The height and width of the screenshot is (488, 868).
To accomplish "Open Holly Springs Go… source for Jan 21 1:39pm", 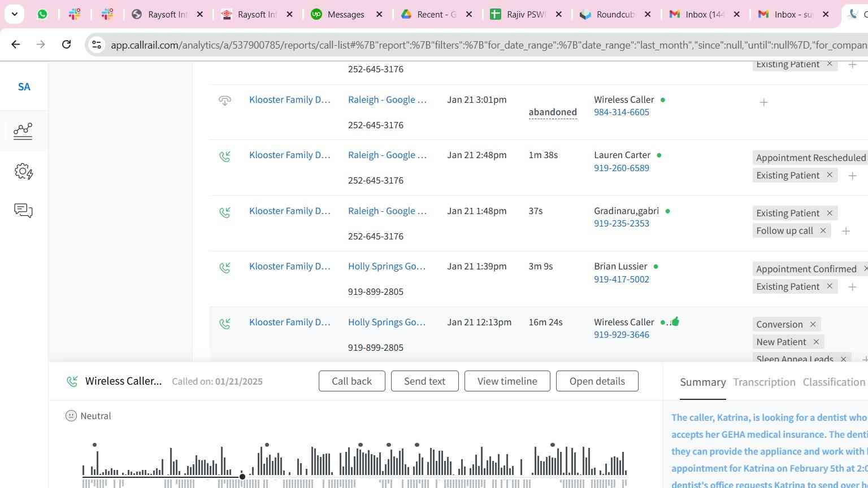I will tap(387, 267).
